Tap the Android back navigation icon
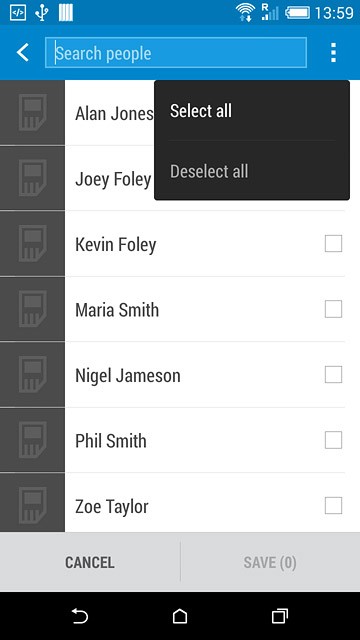This screenshot has width=360, height=640. pyautogui.click(x=80, y=616)
